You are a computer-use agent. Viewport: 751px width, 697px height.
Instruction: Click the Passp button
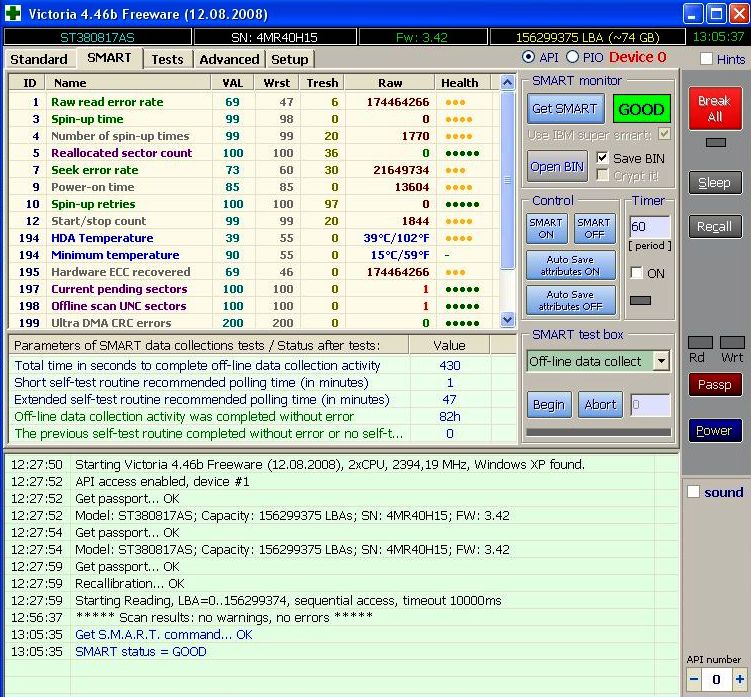pyautogui.click(x=715, y=385)
